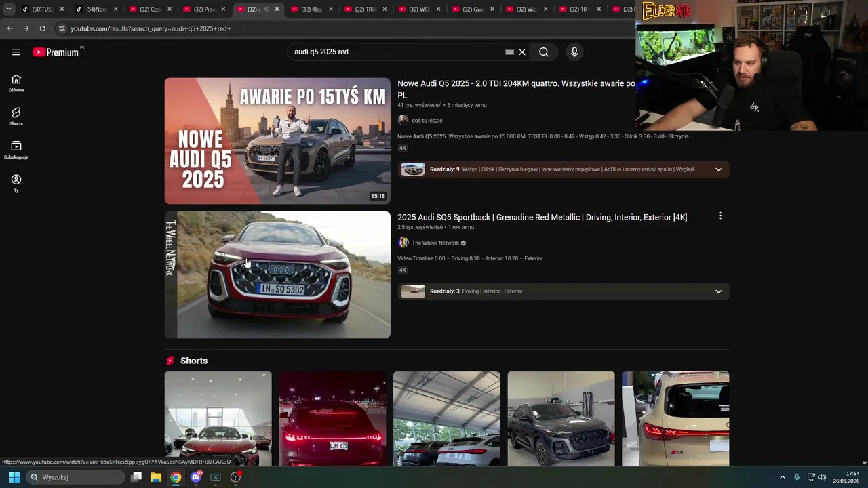Switch to the (32) Gwi YouTube tab
Image resolution: width=868 pixels, height=488 pixels.
[472, 9]
